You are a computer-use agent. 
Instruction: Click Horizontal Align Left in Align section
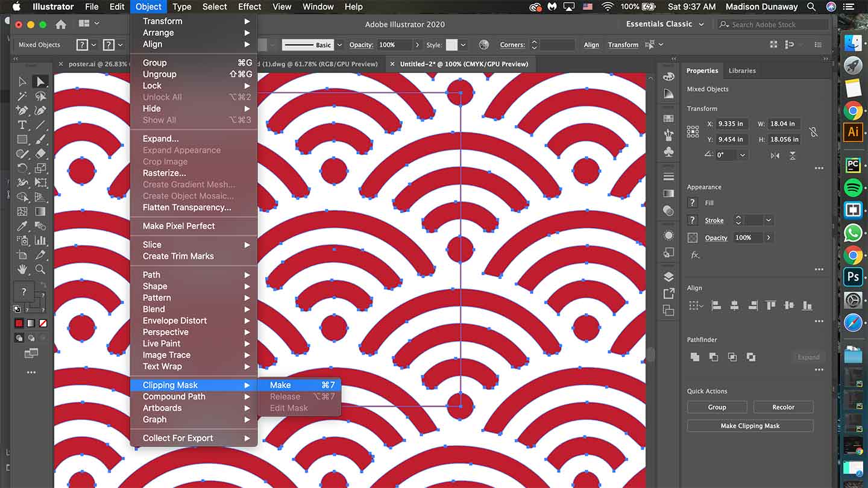(716, 305)
